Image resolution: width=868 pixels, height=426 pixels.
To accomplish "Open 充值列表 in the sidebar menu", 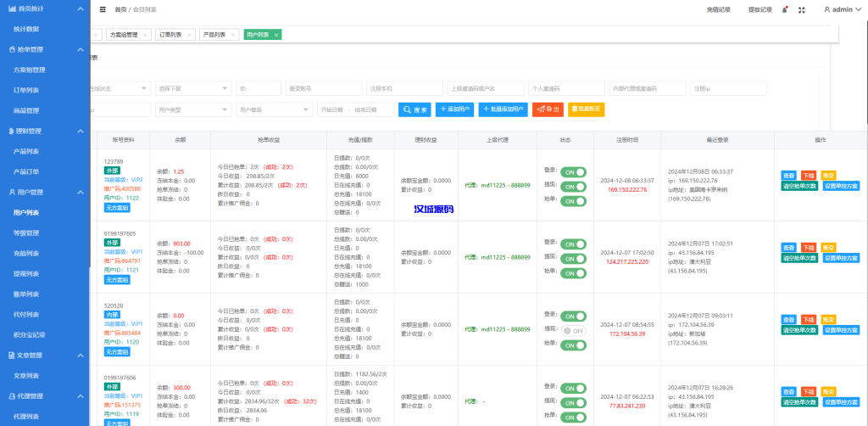I will pos(27,253).
